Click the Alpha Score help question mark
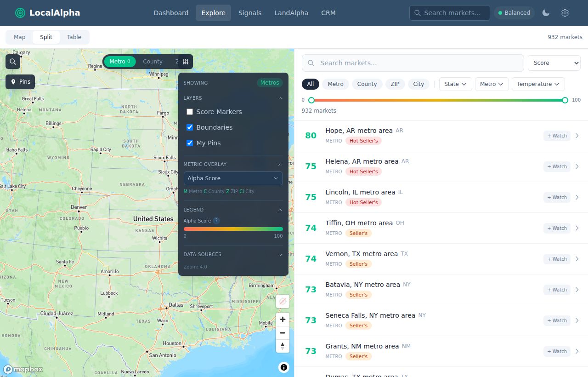The image size is (588, 377). 216,221
